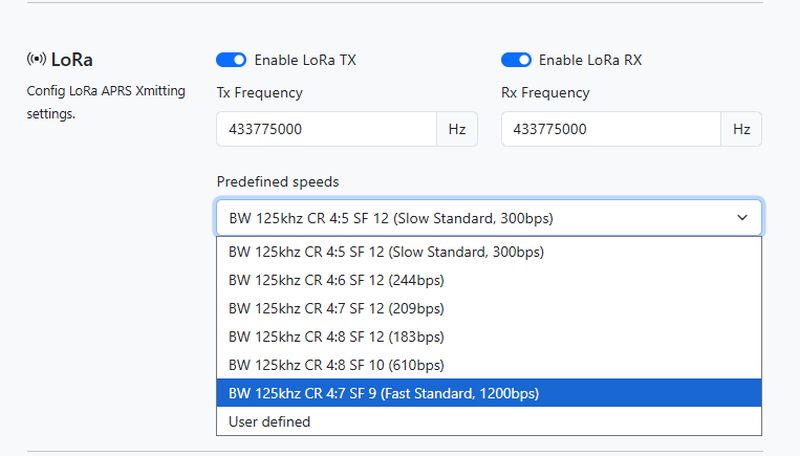Click the Hz unit label beside Rx Frequency
The height and width of the screenshot is (456, 800).
coord(741,129)
